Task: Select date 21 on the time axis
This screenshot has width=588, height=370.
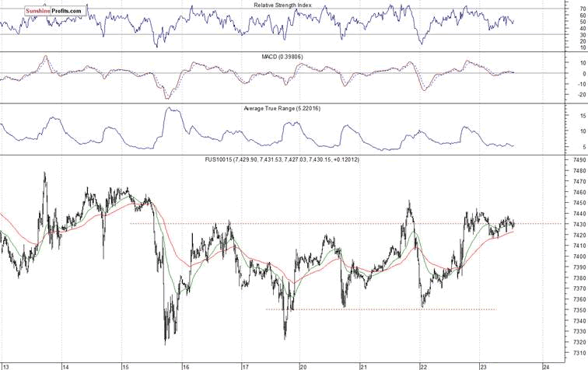Action: pyautogui.click(x=364, y=366)
